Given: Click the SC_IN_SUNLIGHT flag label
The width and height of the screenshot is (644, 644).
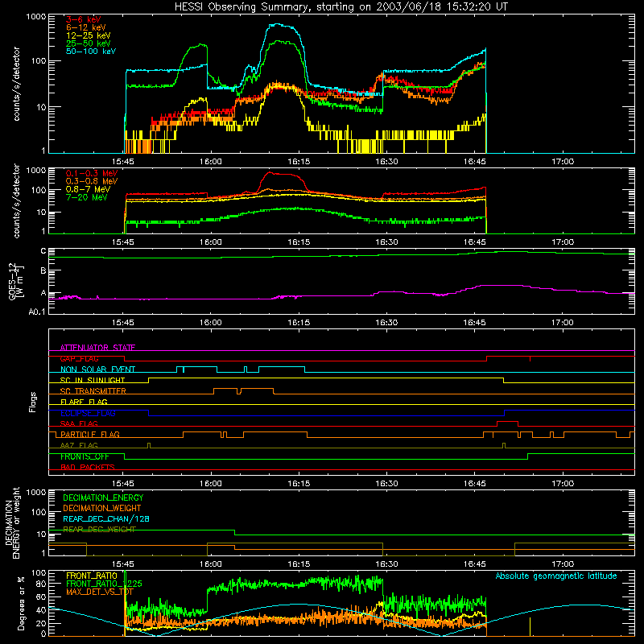Looking at the screenshot, I should click(x=93, y=380).
